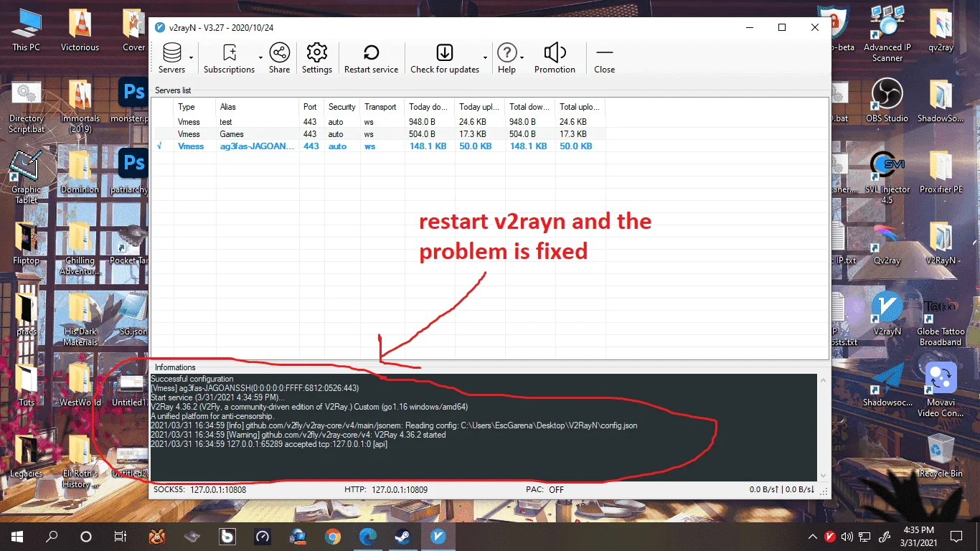Select the Advanced IP Scanner desktop icon
The width and height of the screenshot is (980, 551).
[887, 34]
